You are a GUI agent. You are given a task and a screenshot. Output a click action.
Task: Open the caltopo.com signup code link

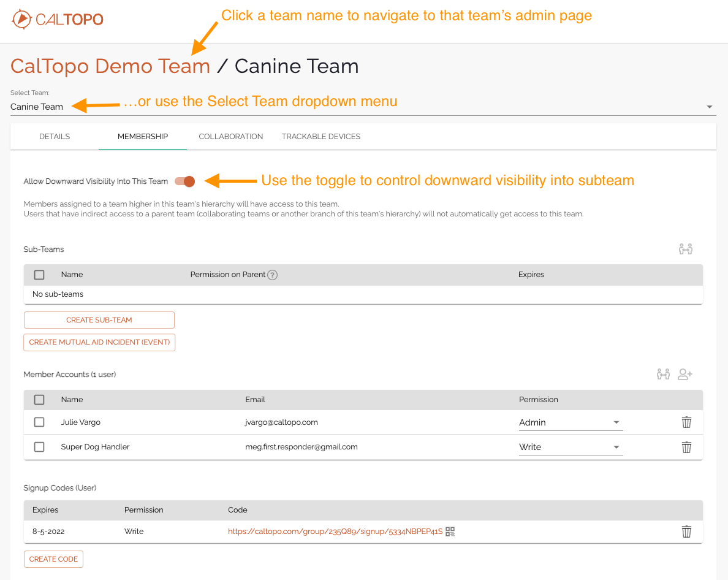tap(335, 532)
